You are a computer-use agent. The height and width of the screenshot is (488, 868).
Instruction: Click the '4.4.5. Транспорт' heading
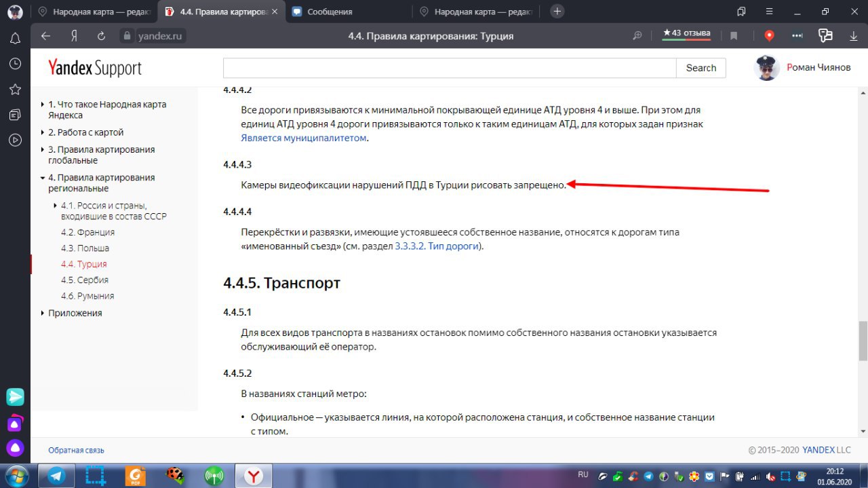click(281, 283)
